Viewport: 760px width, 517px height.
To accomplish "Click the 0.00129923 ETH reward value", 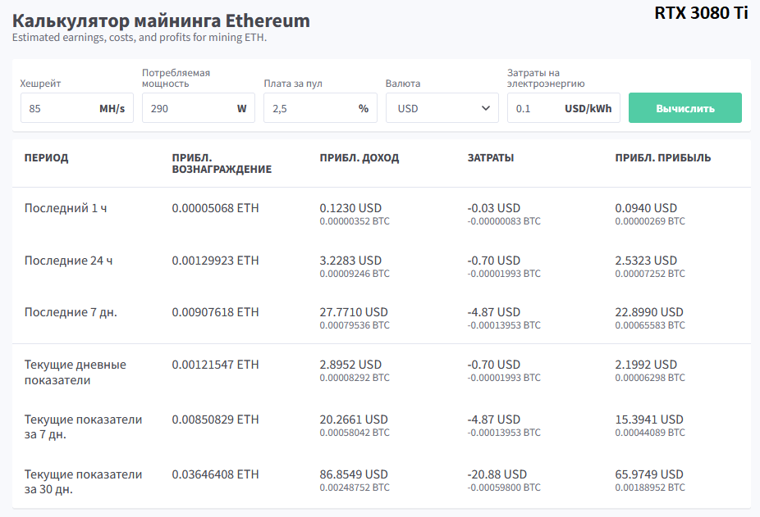I will pos(215,260).
